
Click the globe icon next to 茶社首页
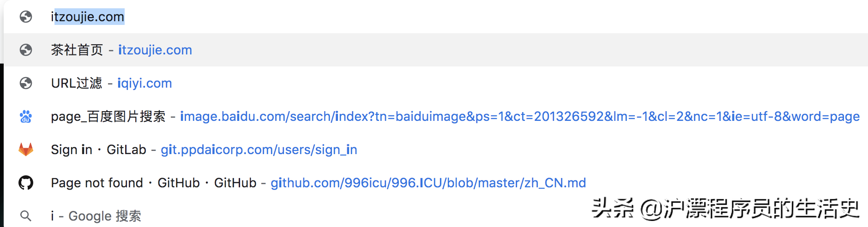[x=26, y=50]
